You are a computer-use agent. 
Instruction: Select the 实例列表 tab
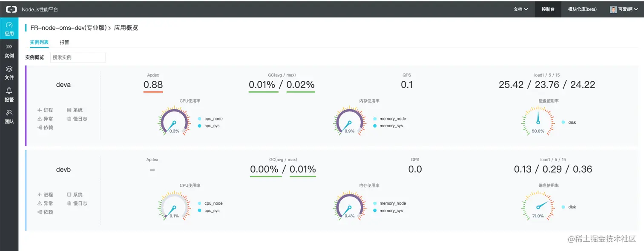tap(39, 43)
